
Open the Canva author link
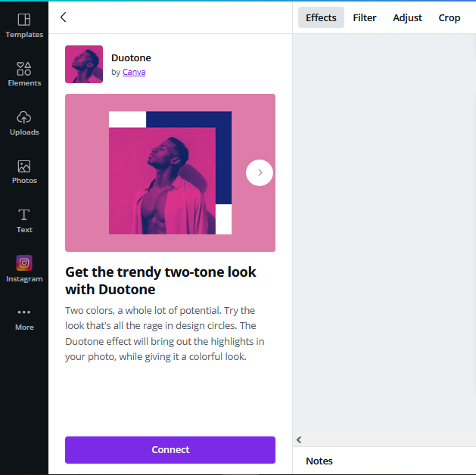pos(134,72)
